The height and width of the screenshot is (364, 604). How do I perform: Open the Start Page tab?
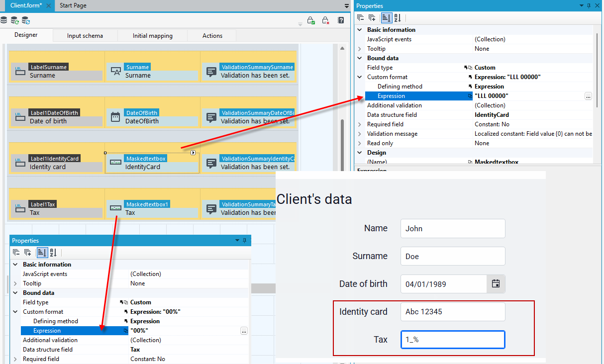pyautogui.click(x=73, y=5)
